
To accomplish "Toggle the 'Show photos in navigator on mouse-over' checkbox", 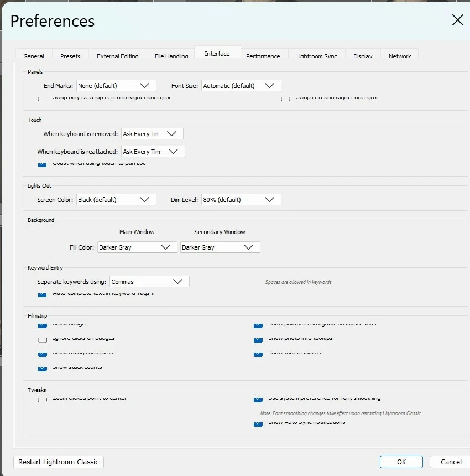I will (x=258, y=325).
